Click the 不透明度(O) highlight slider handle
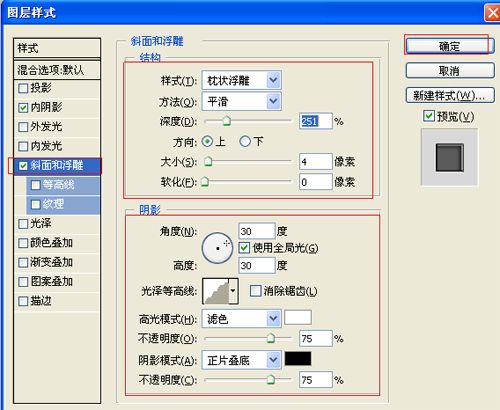 tap(271, 338)
